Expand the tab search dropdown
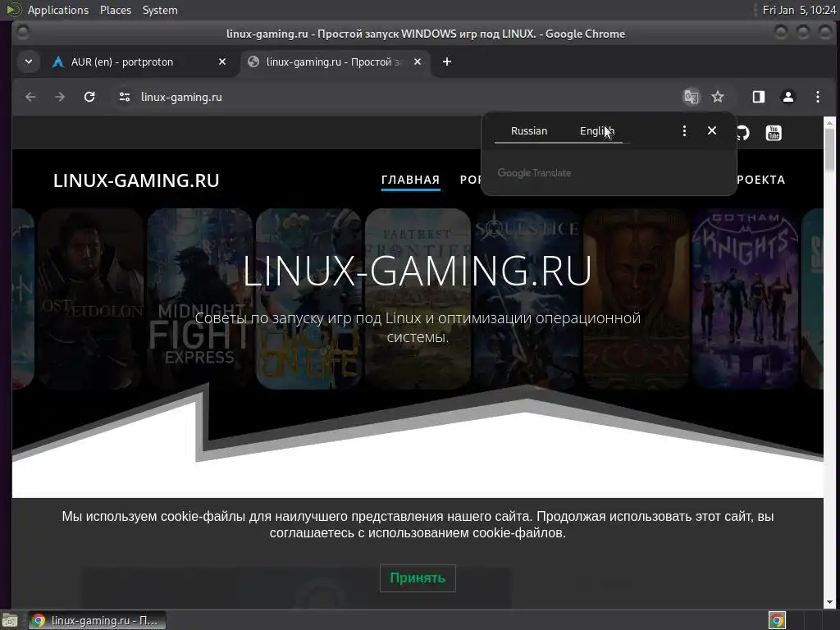Viewport: 840px width, 630px height. click(29, 62)
